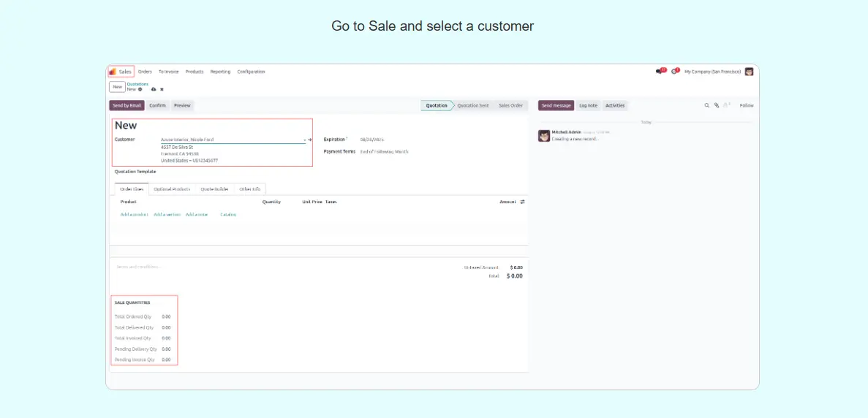The width and height of the screenshot is (868, 418).
Task: Open the followers person icon
Action: pos(726,105)
